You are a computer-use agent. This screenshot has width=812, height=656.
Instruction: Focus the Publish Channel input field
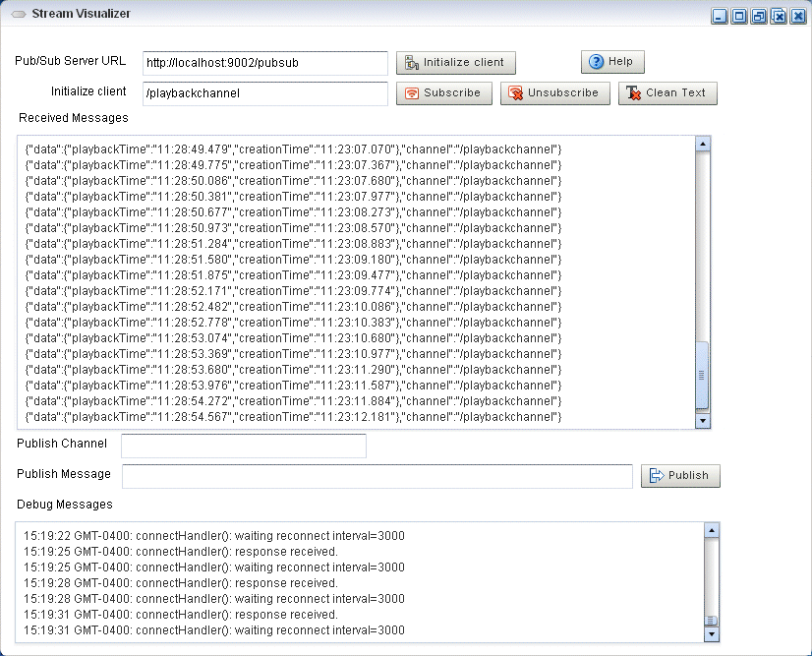click(x=244, y=446)
